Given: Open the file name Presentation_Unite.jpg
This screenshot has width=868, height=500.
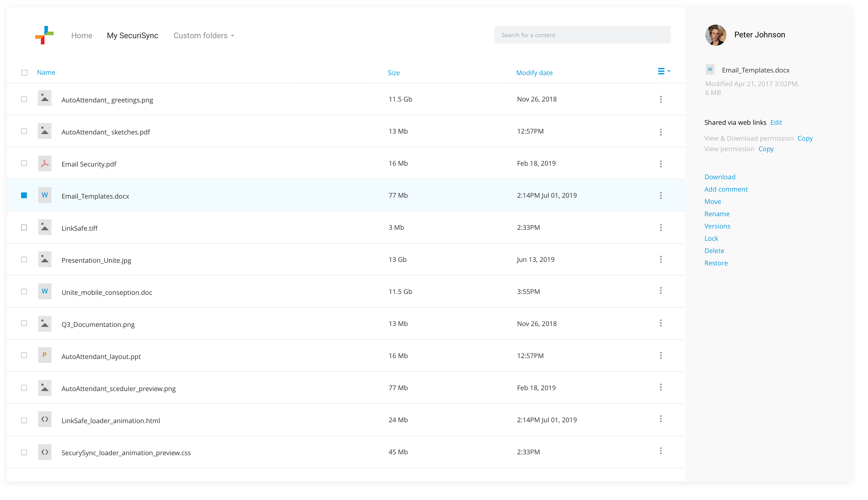Looking at the screenshot, I should coord(96,260).
